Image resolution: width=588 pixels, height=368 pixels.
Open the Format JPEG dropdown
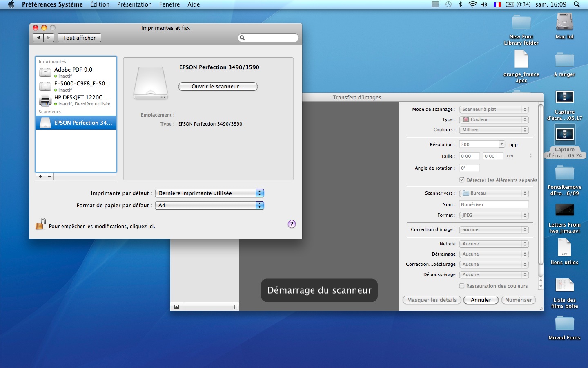[x=494, y=215]
